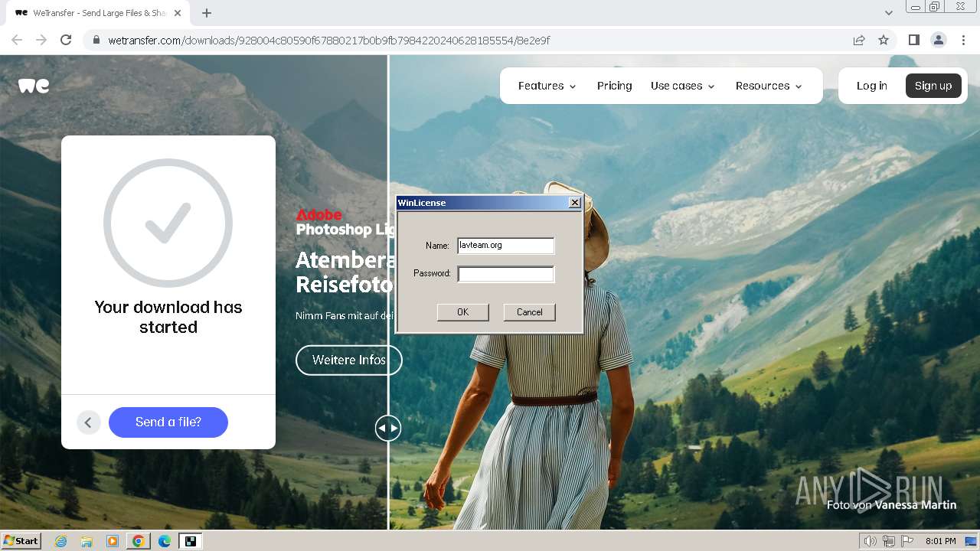980x551 pixels.
Task: Close the WinLicense dialog
Action: pyautogui.click(x=575, y=203)
